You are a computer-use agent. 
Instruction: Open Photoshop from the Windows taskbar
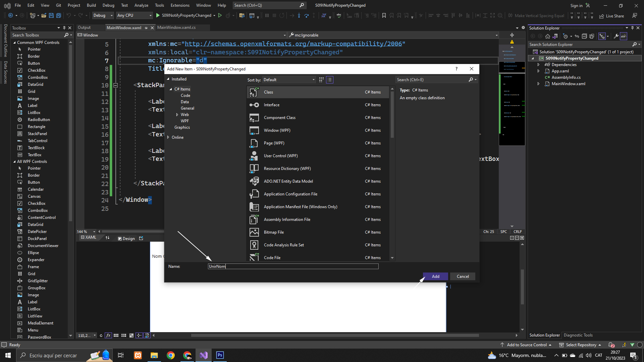220,355
